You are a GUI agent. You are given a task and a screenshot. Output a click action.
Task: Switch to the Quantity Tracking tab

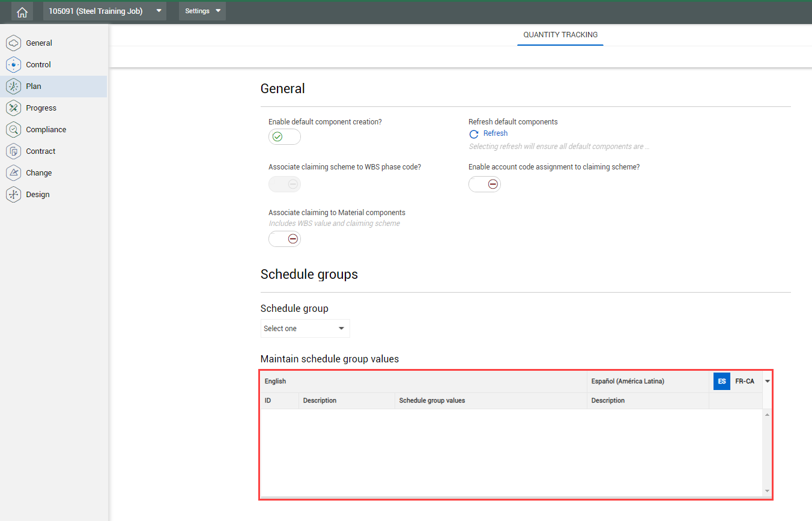pos(560,35)
